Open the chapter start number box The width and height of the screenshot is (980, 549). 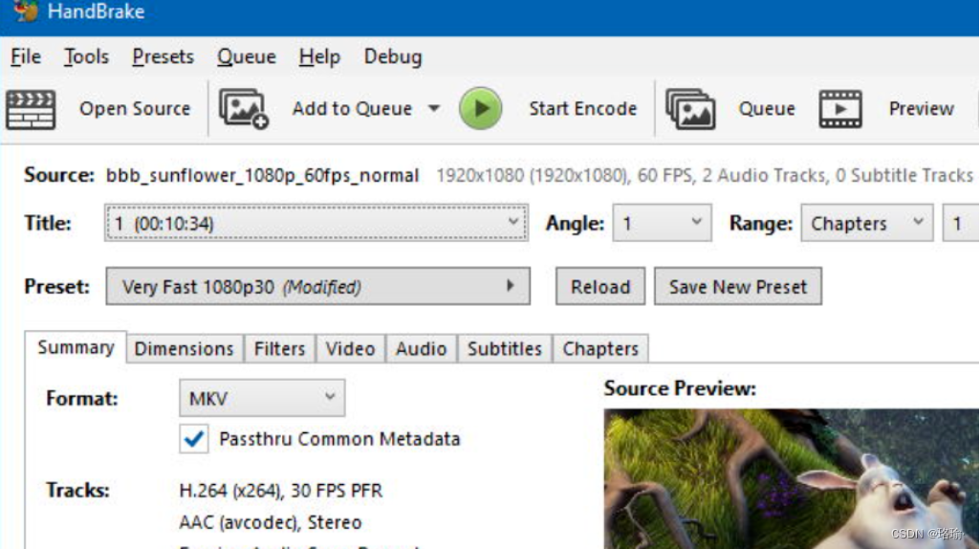(961, 223)
